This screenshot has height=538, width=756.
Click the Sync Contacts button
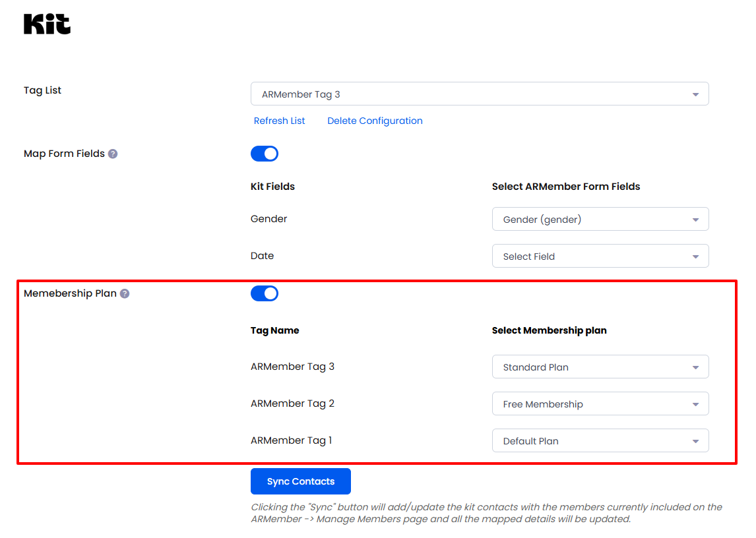point(301,481)
